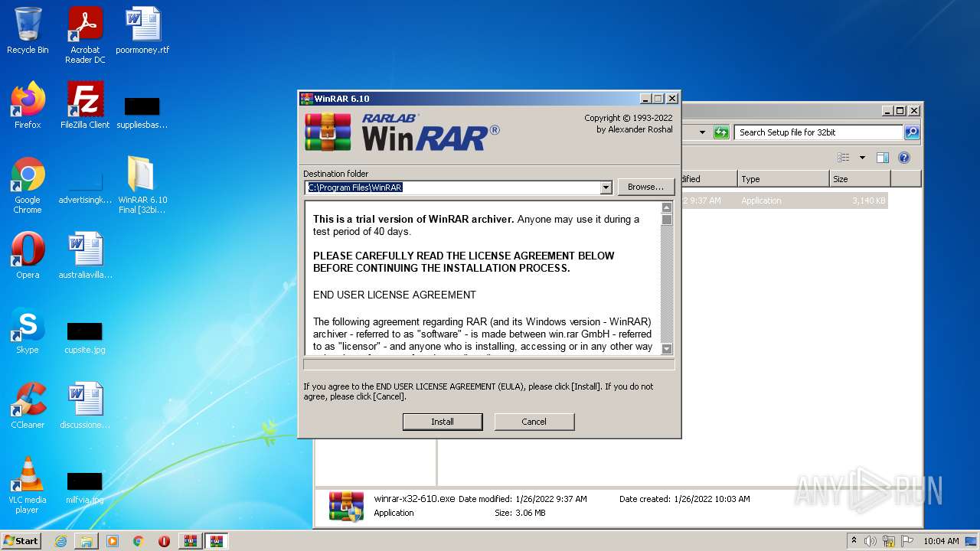Screen dimensions: 980x551
Task: Launch the VLC media player shortcut
Action: [x=28, y=485]
